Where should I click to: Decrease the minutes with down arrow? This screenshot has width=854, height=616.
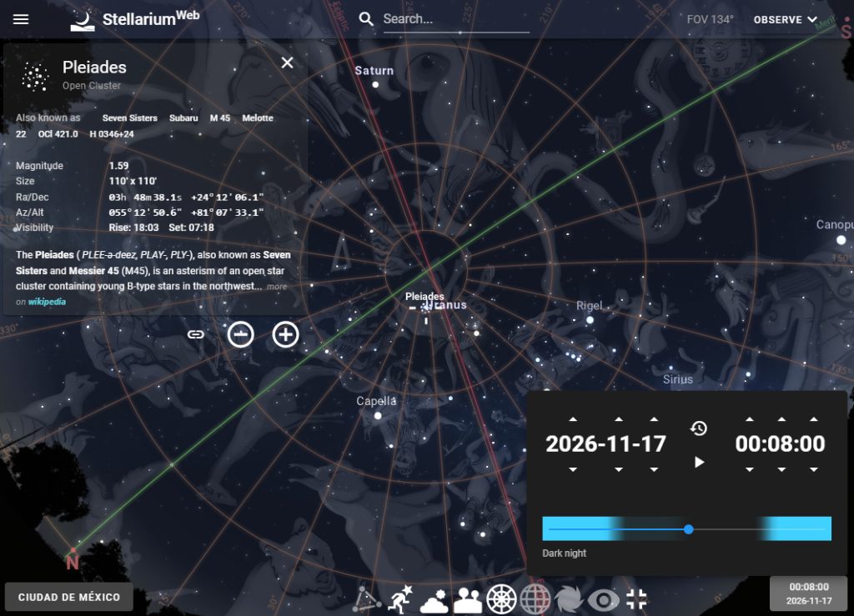coord(781,469)
